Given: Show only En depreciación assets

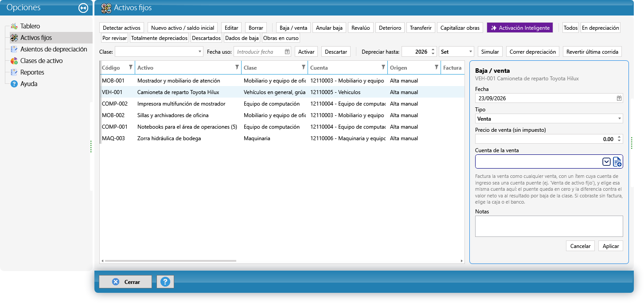Looking at the screenshot, I should click(600, 28).
